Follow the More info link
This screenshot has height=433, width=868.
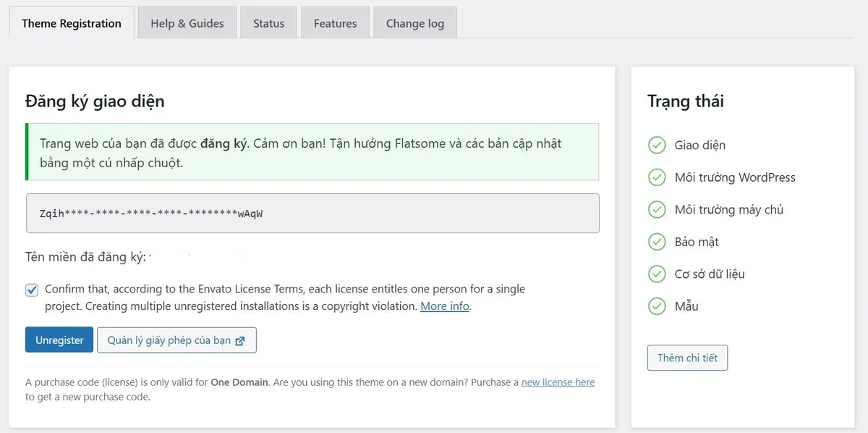pyautogui.click(x=444, y=306)
